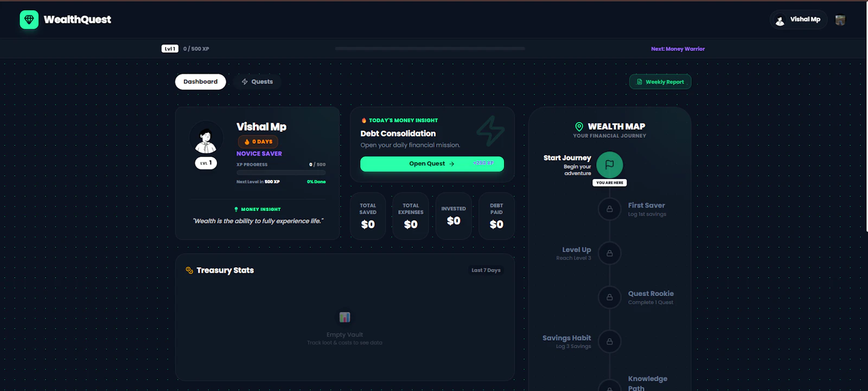Click the Level Up lock icon

pyautogui.click(x=609, y=253)
